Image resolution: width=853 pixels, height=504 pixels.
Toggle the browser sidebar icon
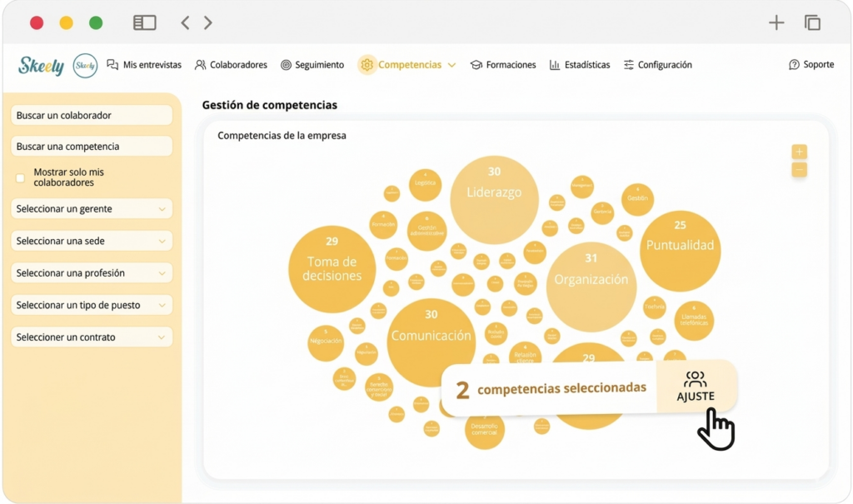click(145, 23)
